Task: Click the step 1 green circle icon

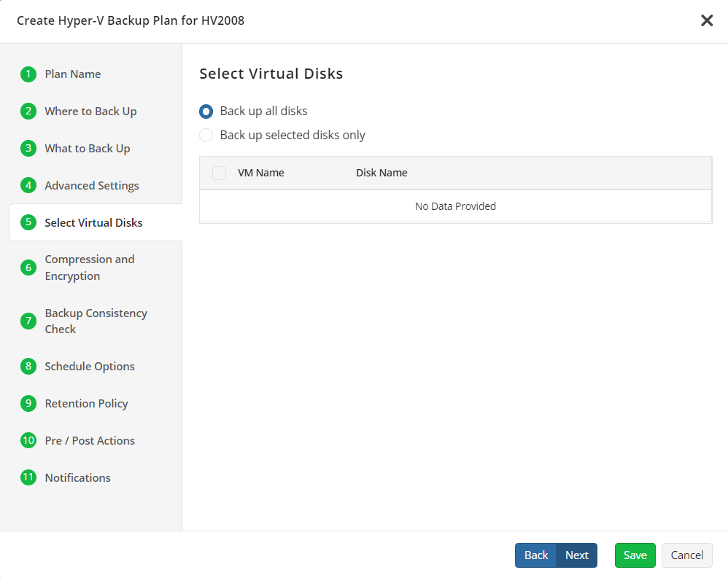Action: tap(28, 74)
